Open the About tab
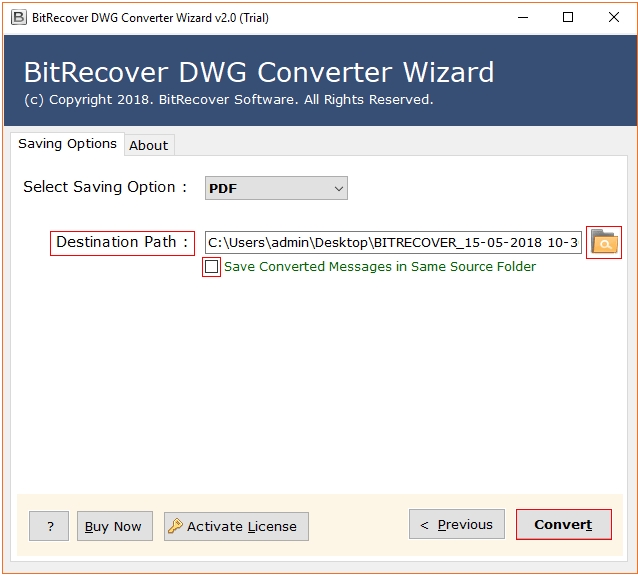Screen dimensions: 638x578 pyautogui.click(x=149, y=145)
